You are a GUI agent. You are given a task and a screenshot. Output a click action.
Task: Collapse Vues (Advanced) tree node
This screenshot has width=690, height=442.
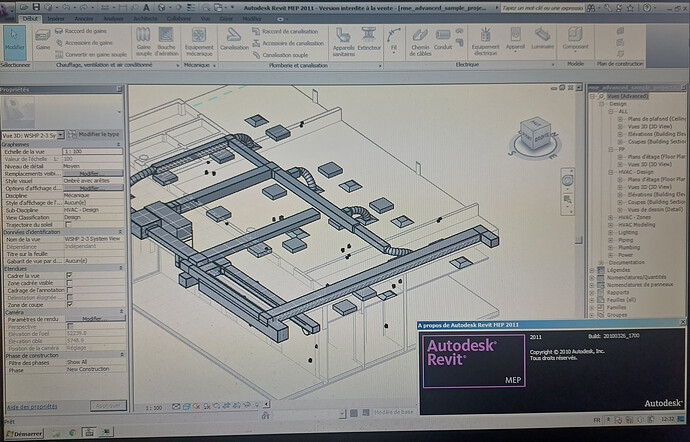[592, 96]
